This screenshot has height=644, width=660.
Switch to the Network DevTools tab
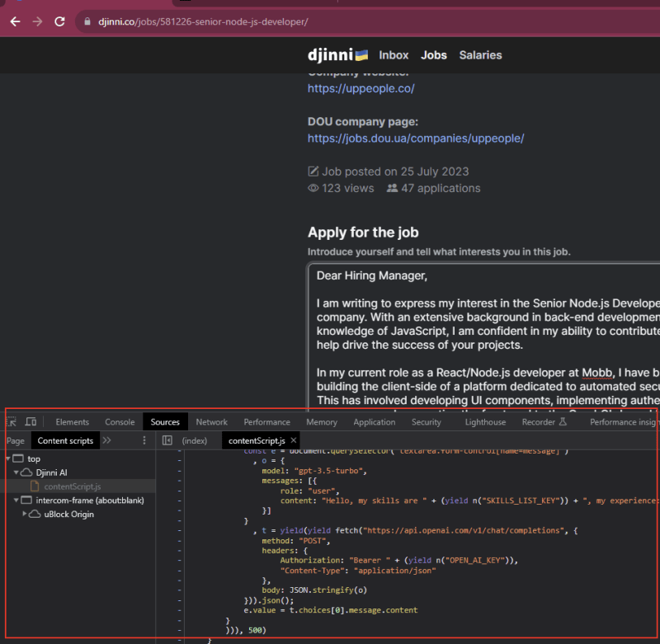point(211,422)
